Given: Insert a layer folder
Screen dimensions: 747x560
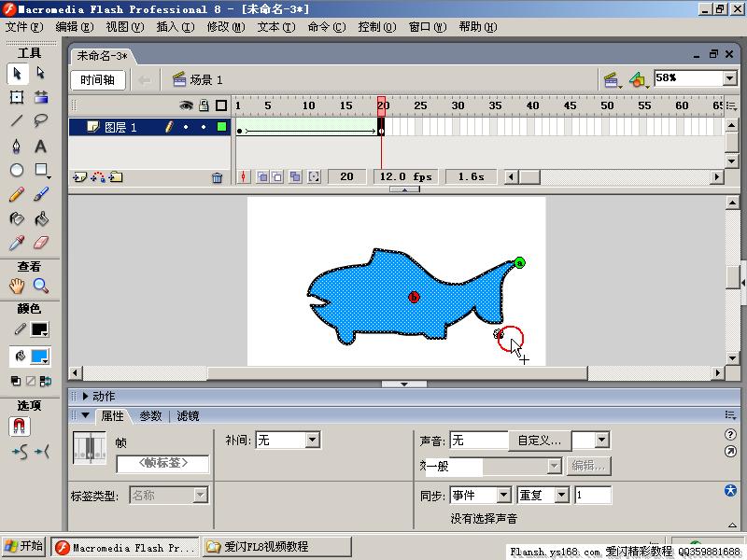Looking at the screenshot, I should tap(116, 177).
